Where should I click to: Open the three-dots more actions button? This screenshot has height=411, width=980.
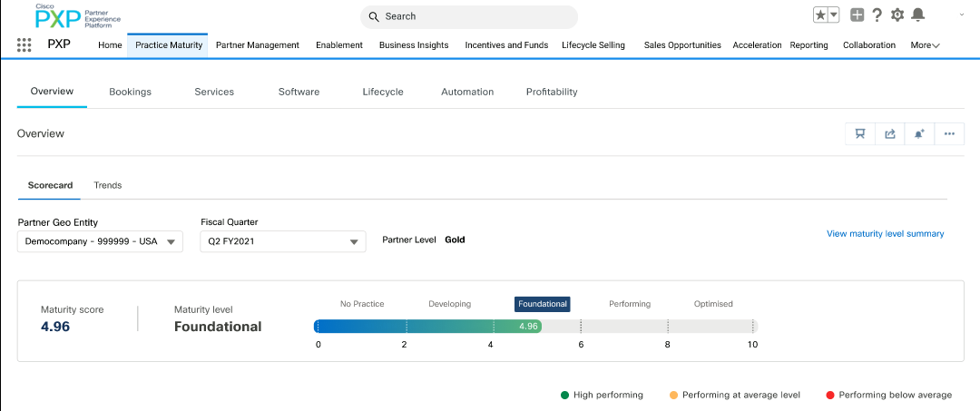coord(949,133)
